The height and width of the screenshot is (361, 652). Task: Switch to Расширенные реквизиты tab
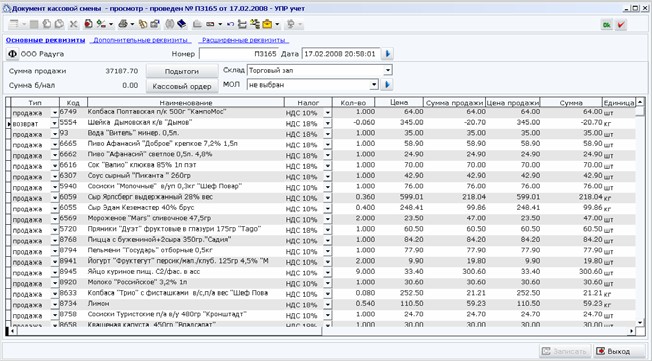(x=243, y=40)
